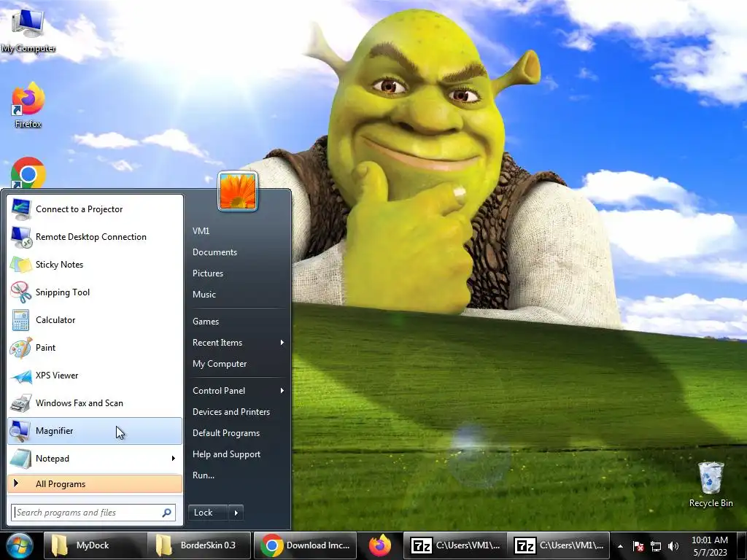Launch Windows Fax and Scan label
This screenshot has width=747, height=560.
pyautogui.click(x=79, y=403)
